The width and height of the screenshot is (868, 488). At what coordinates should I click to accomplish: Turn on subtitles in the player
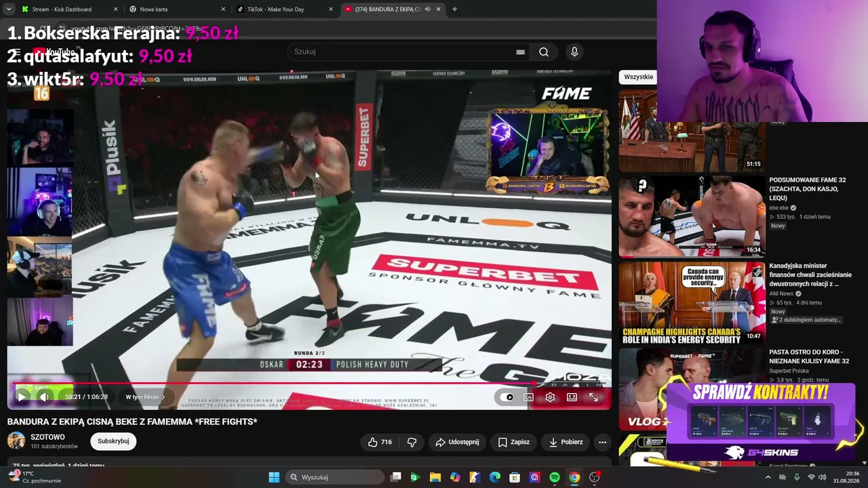click(528, 397)
